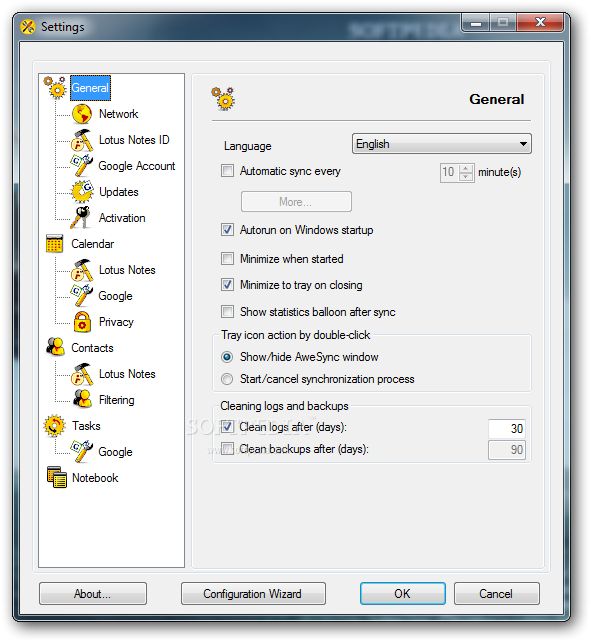
Task: Click the sync interval minutes field
Action: (x=449, y=172)
